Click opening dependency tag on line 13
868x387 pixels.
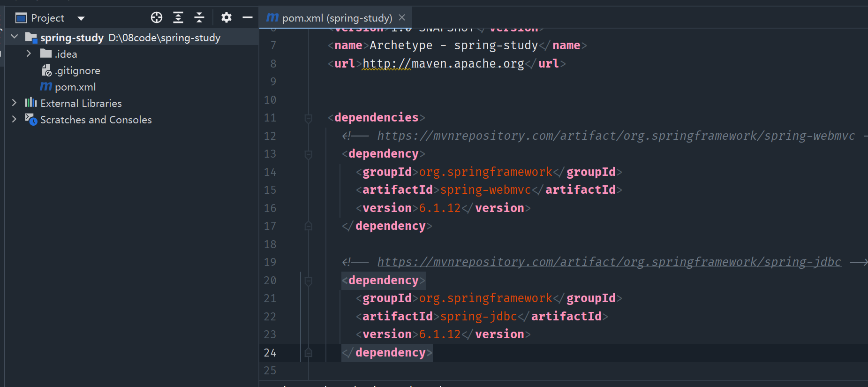pyautogui.click(x=384, y=154)
